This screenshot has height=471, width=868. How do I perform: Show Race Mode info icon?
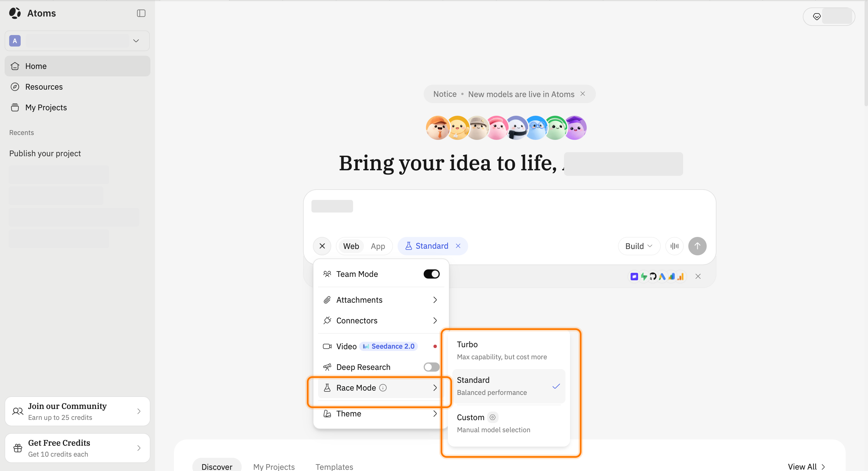pos(383,388)
